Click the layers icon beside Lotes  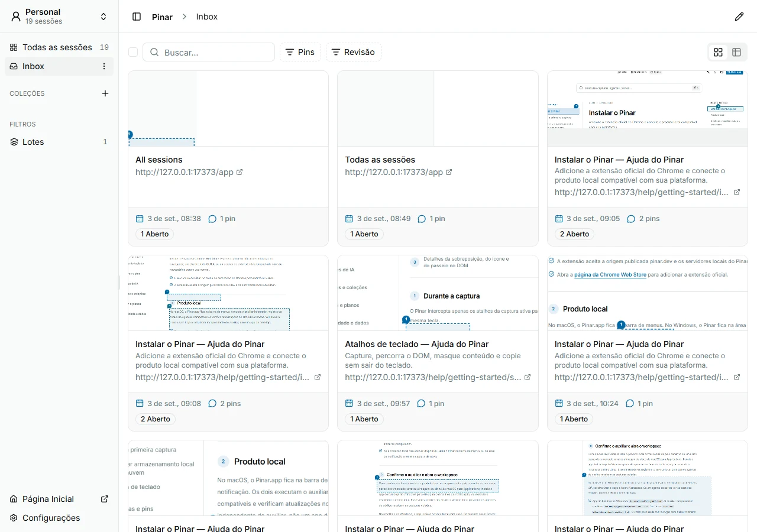[x=14, y=142]
